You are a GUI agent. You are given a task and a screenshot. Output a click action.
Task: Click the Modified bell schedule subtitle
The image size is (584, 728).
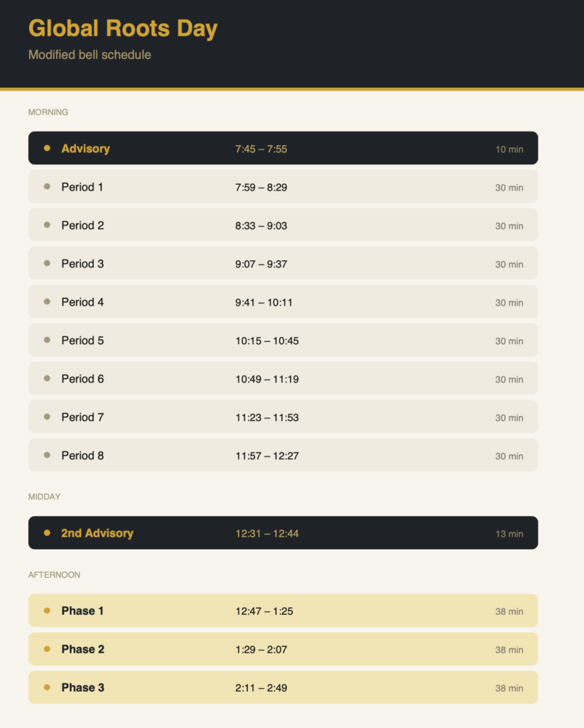90,55
